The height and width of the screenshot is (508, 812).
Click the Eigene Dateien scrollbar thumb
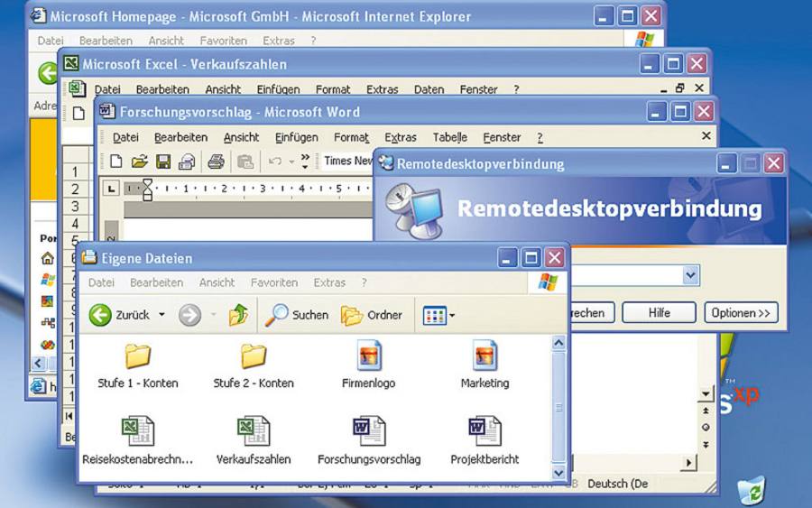(x=558, y=407)
